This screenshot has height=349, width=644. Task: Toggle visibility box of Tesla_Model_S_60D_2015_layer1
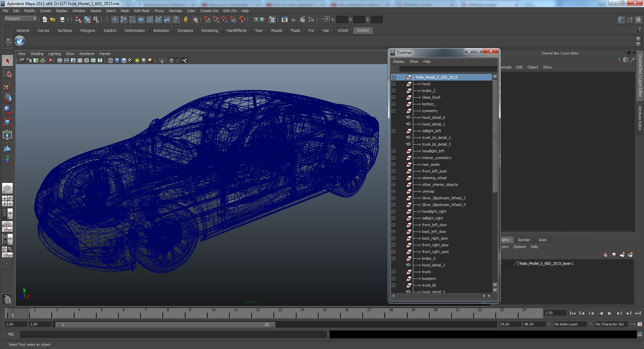[502, 263]
